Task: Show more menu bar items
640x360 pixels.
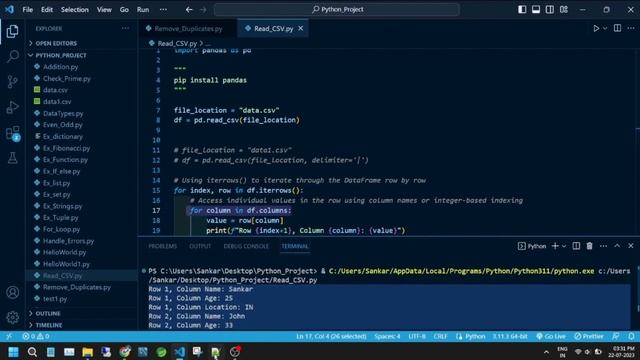Action: pos(163,9)
